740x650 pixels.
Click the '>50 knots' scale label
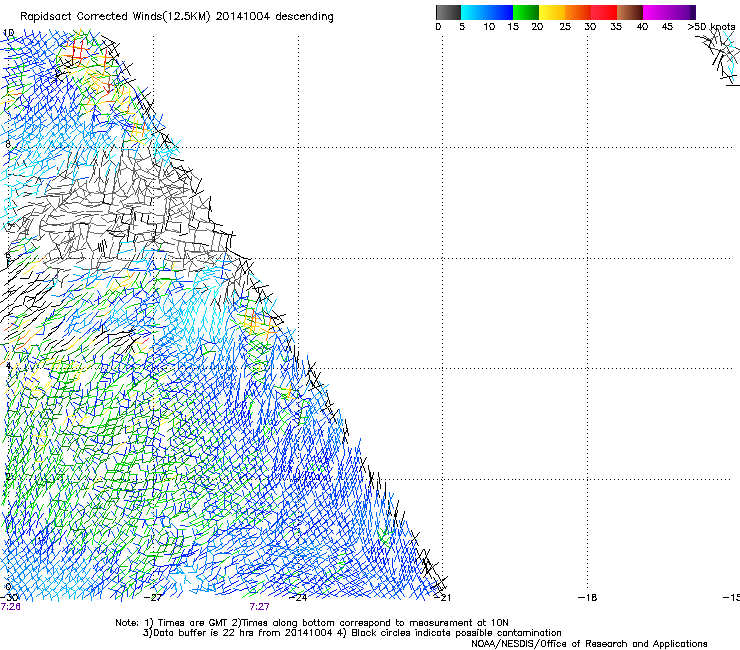pos(711,27)
